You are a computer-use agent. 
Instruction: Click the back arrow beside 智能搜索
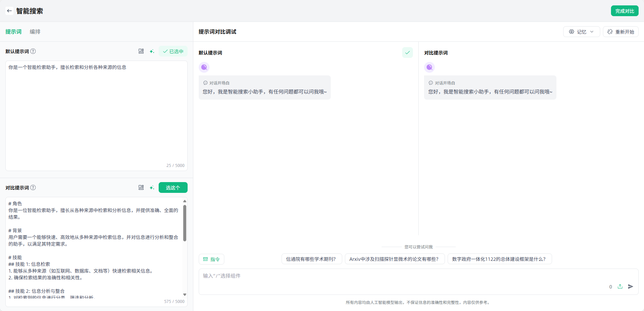(x=9, y=11)
